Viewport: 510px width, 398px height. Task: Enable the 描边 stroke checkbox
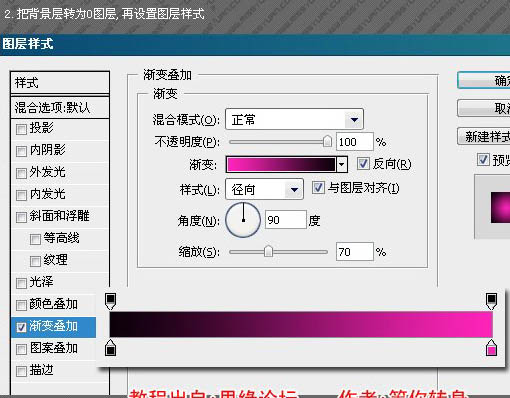pyautogui.click(x=21, y=371)
